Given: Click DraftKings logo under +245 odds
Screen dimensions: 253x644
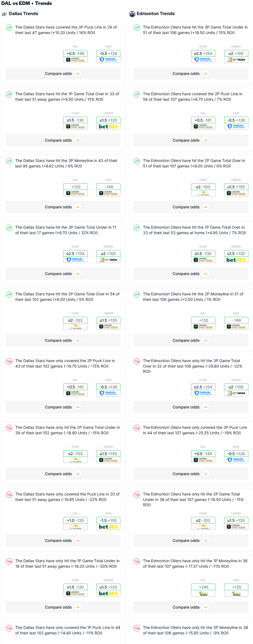Looking at the screenshot, I should [x=203, y=593].
